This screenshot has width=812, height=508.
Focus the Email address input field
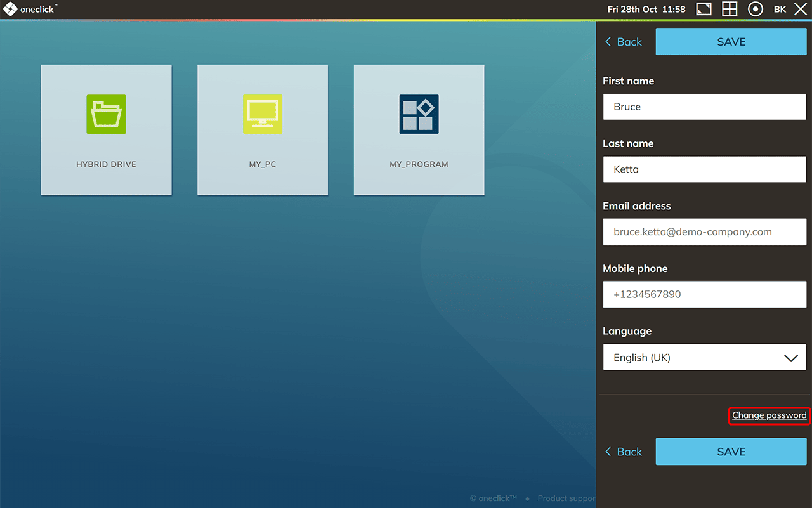click(x=704, y=232)
